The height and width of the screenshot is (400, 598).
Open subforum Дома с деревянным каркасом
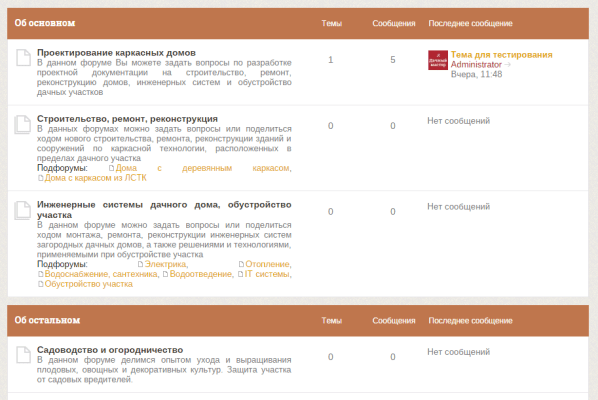(x=202, y=168)
